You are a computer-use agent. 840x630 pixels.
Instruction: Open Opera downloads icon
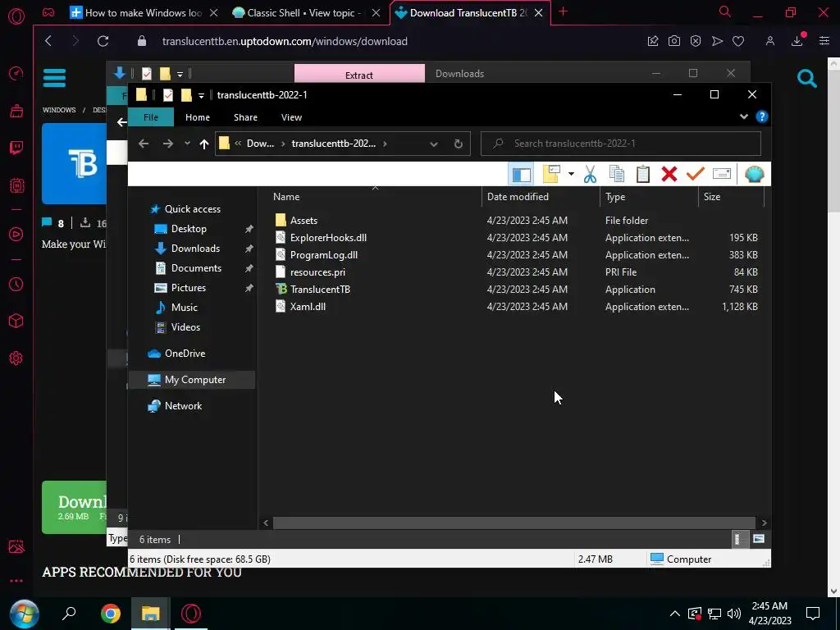pyautogui.click(x=797, y=41)
